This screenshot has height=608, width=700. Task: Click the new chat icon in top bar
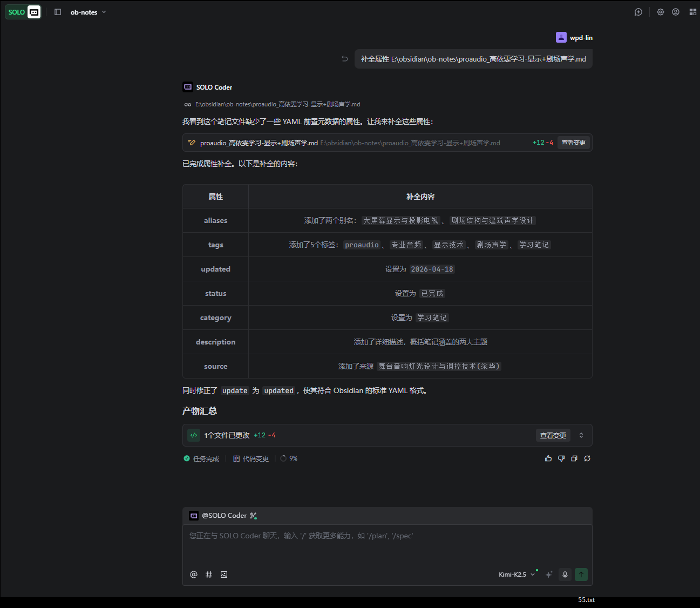(x=638, y=12)
